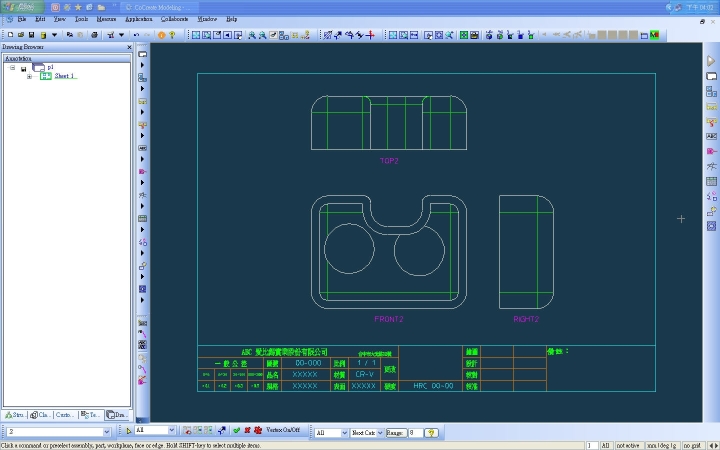Viewport: 720px width, 450px height.
Task: Click the save floppy disk icon
Action: coord(31,35)
